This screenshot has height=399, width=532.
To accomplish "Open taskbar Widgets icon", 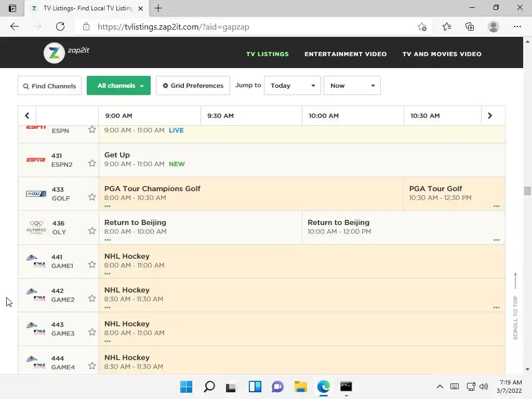I will click(255, 387).
